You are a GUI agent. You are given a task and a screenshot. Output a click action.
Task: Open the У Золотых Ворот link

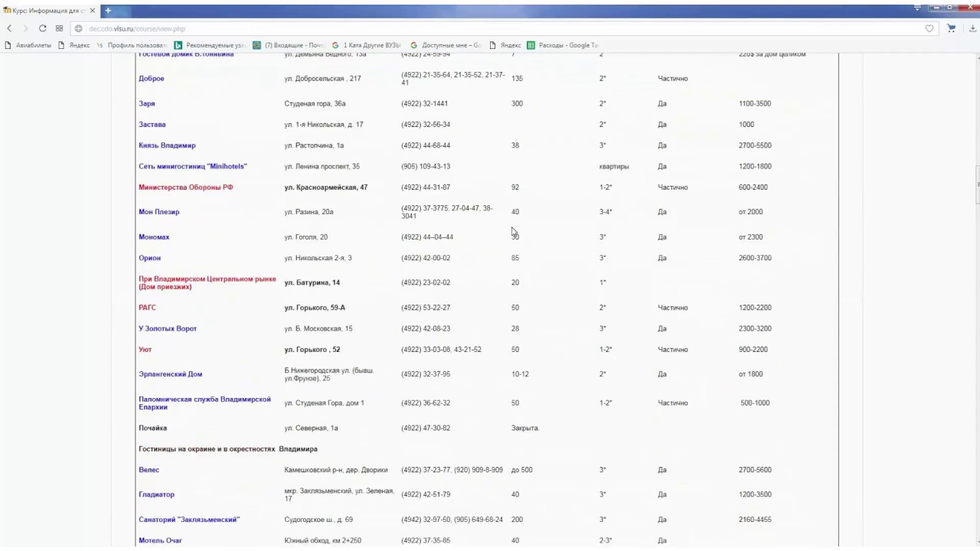point(168,328)
